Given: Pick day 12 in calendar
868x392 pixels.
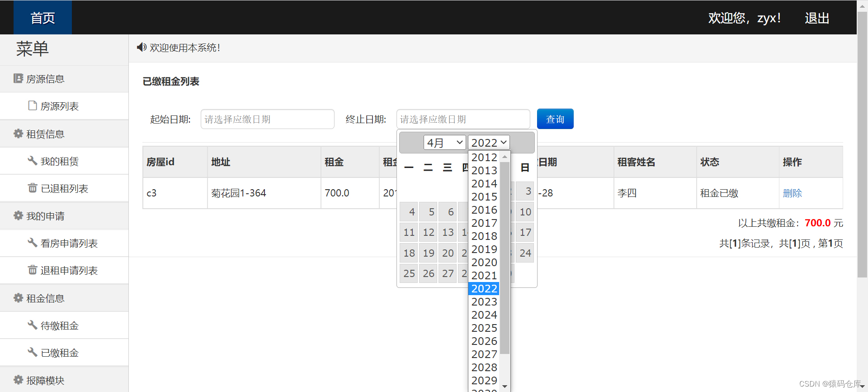Looking at the screenshot, I should pos(428,232).
